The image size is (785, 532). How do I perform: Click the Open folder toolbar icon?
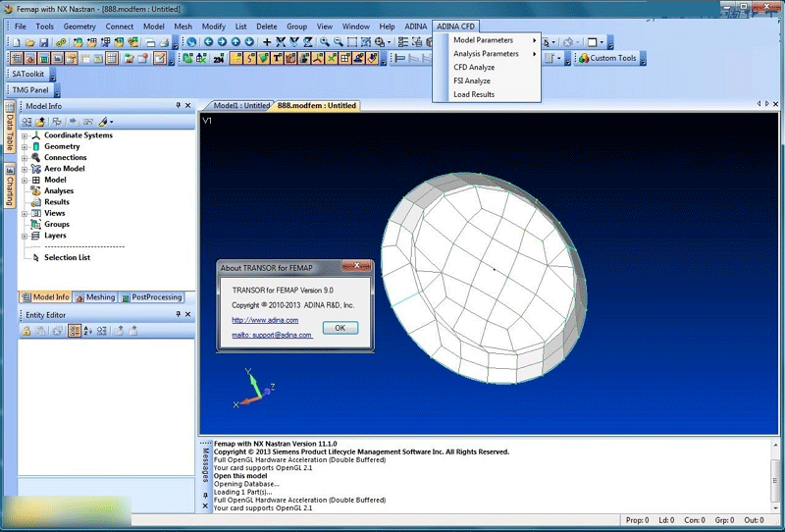coord(30,42)
